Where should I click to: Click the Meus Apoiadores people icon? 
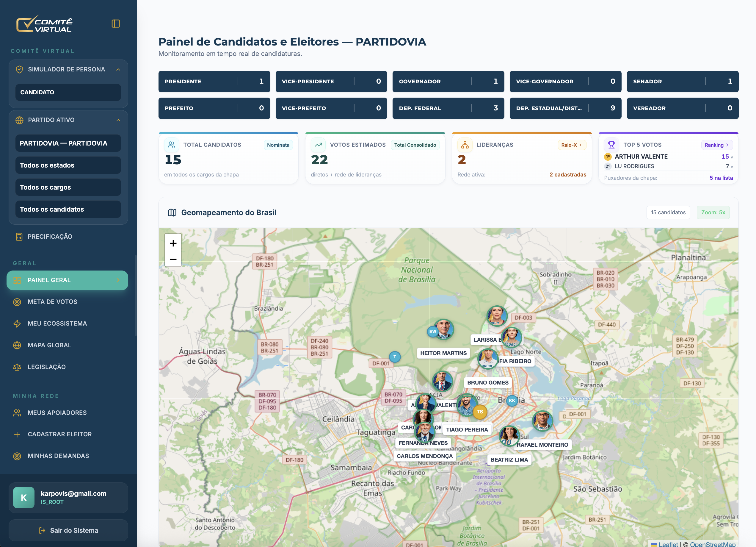pos(17,413)
